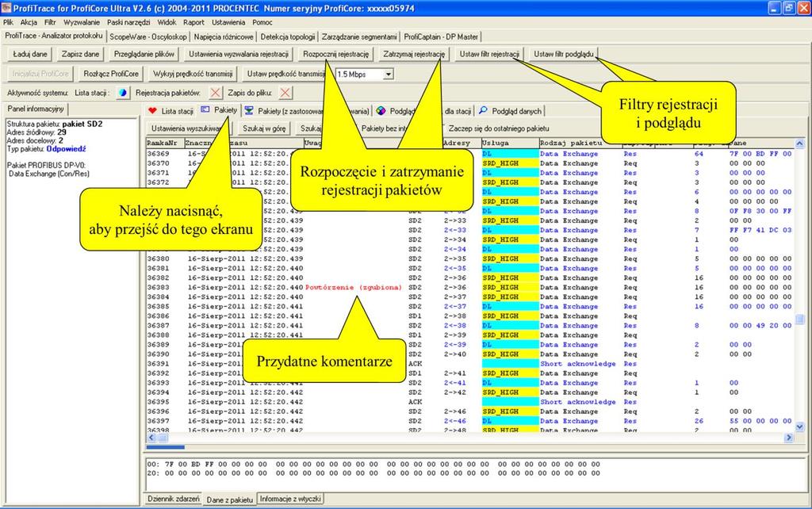Screen dimensions: 812x509
Task: Click the colored ball Podgląd tab icon
Action: [381, 111]
